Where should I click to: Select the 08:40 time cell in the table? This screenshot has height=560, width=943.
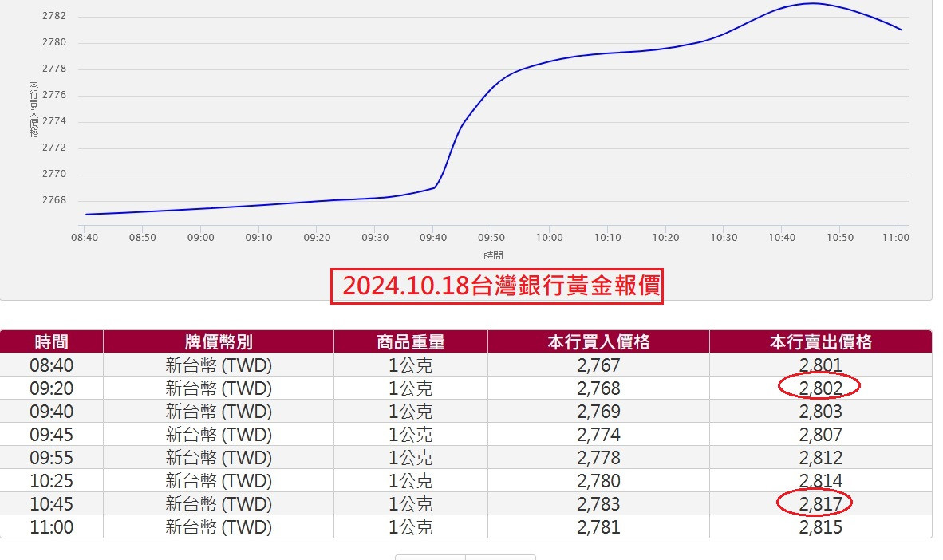click(52, 365)
